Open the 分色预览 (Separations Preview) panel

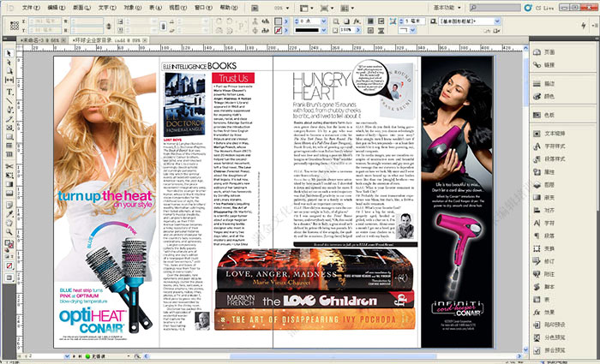[549, 337]
